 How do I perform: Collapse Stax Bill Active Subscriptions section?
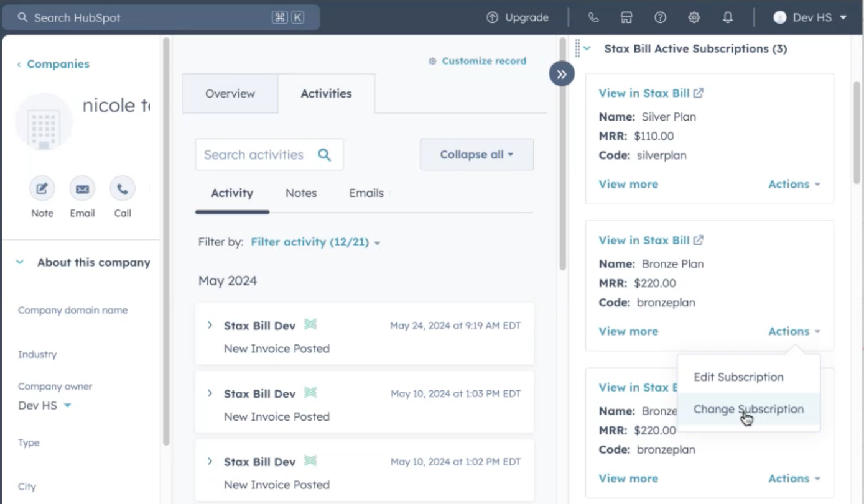[587, 48]
